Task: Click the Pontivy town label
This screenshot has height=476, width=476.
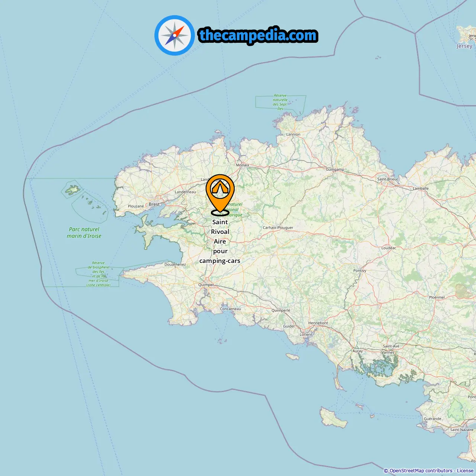Action: click(x=360, y=271)
